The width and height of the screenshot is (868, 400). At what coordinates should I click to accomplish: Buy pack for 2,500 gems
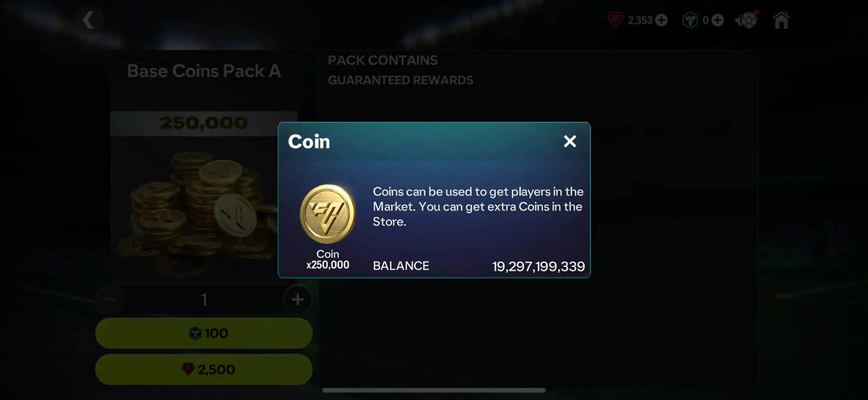click(204, 369)
